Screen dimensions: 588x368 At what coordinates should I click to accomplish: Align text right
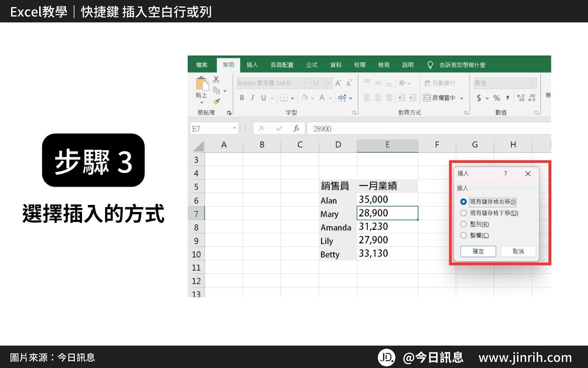(389, 98)
